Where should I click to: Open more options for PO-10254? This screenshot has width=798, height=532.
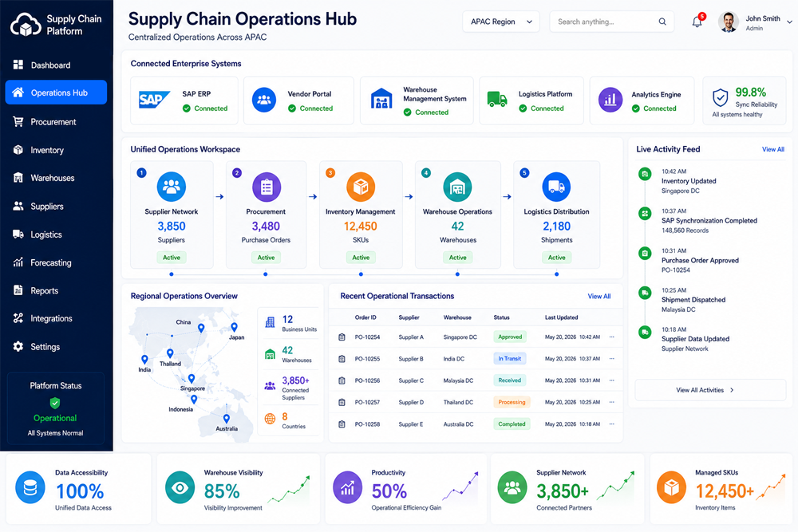point(612,337)
